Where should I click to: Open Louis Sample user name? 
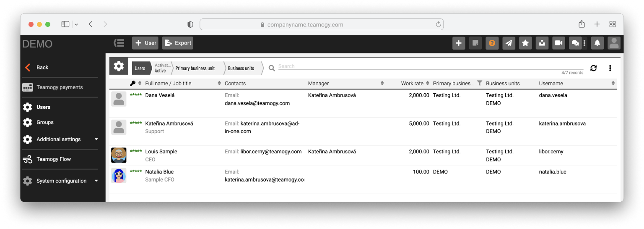(x=161, y=152)
